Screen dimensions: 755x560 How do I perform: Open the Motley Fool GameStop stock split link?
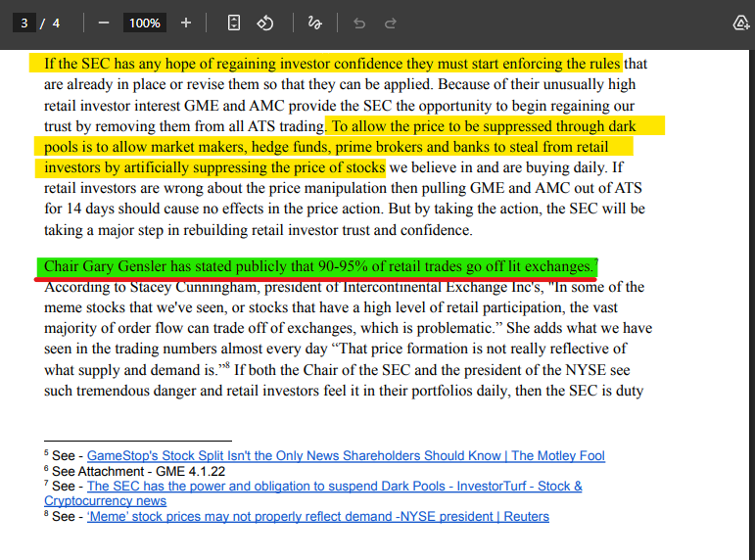click(346, 455)
